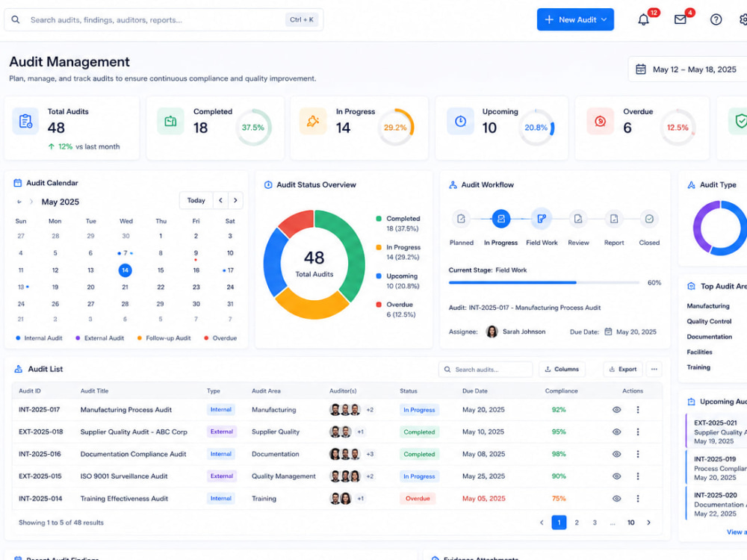Viewport: 747px width, 560px height.
Task: Click Sarah Johnson assignee avatar
Action: tap(492, 332)
